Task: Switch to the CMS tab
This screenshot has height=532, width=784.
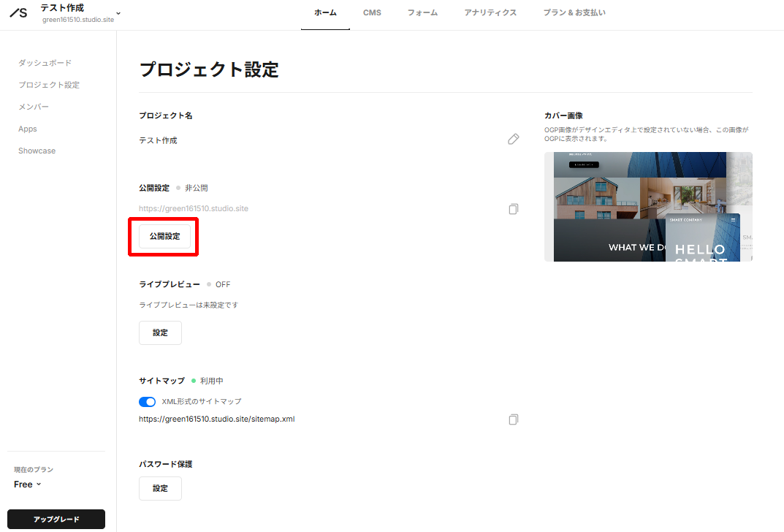Action: [x=372, y=12]
